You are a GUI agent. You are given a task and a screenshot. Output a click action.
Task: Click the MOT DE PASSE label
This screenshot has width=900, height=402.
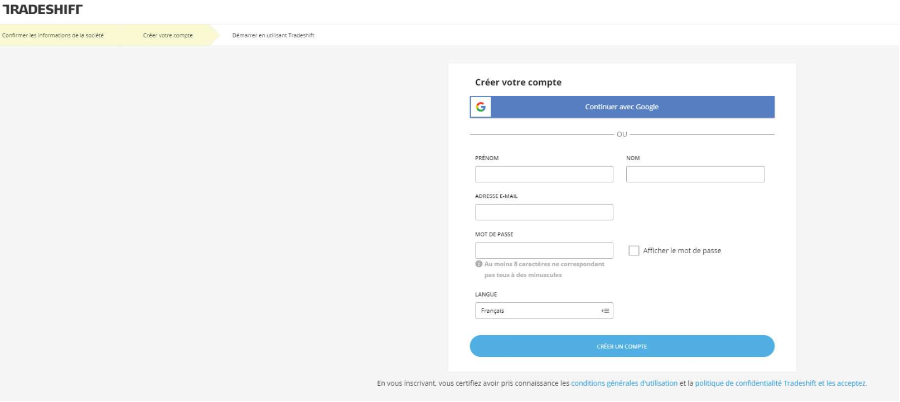494,234
